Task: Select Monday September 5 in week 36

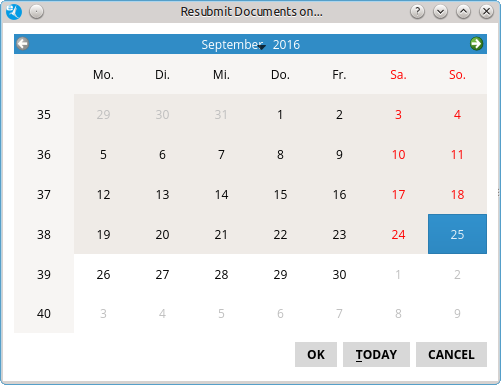Action: (103, 154)
